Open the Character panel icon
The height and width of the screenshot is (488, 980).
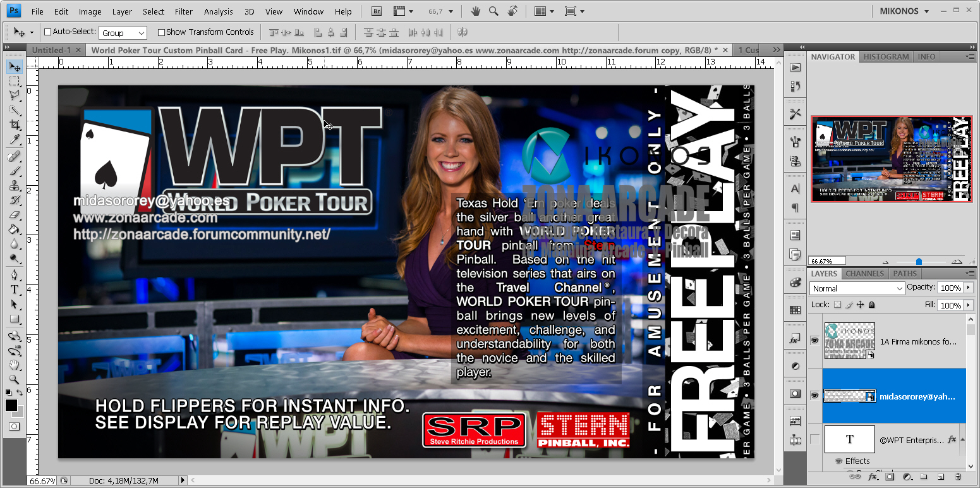pos(795,188)
